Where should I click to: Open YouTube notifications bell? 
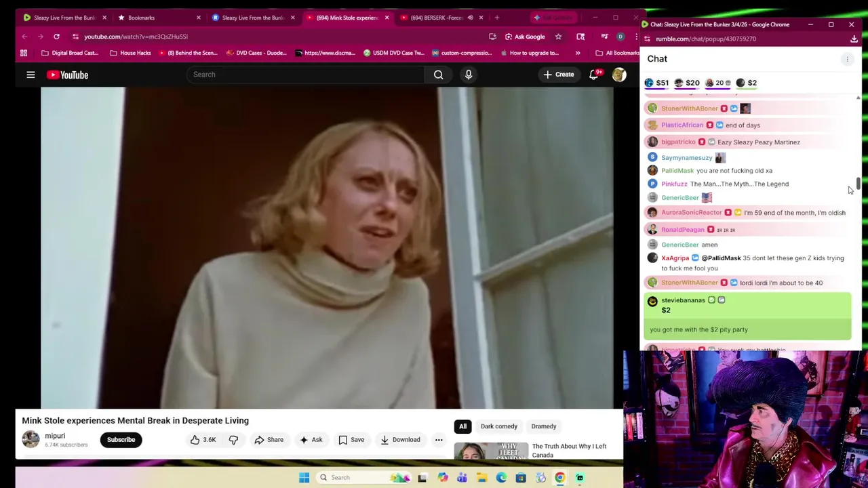coord(594,75)
